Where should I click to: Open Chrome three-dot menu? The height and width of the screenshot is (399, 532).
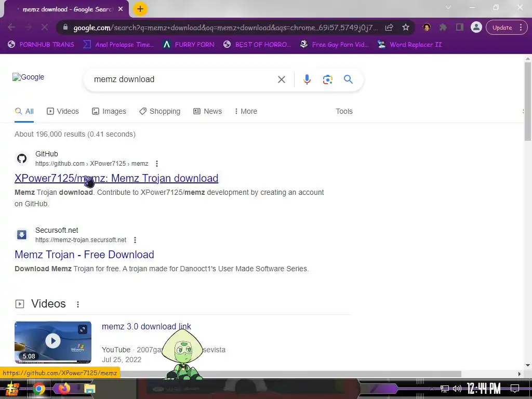[521, 28]
